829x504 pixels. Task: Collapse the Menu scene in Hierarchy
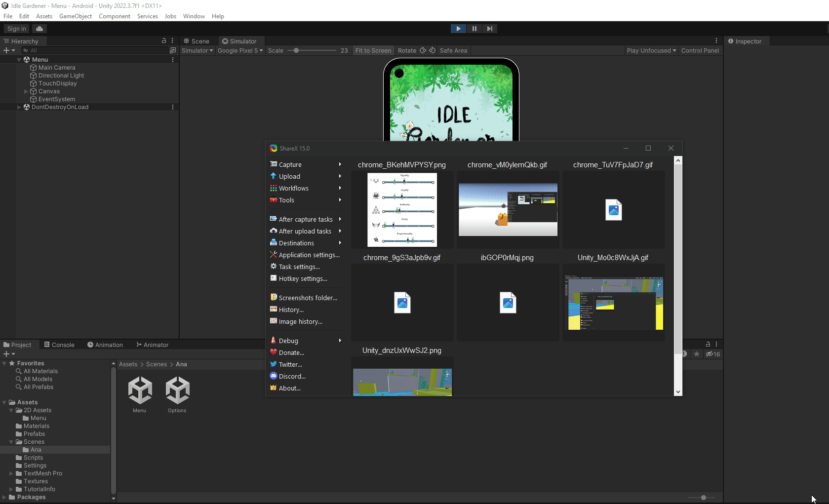pyautogui.click(x=19, y=60)
